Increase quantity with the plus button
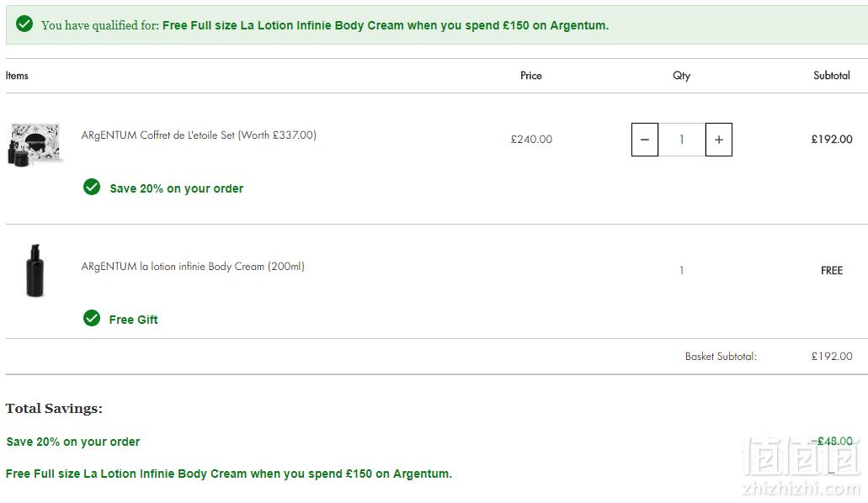Viewport: 868px width, 503px height. coord(718,140)
